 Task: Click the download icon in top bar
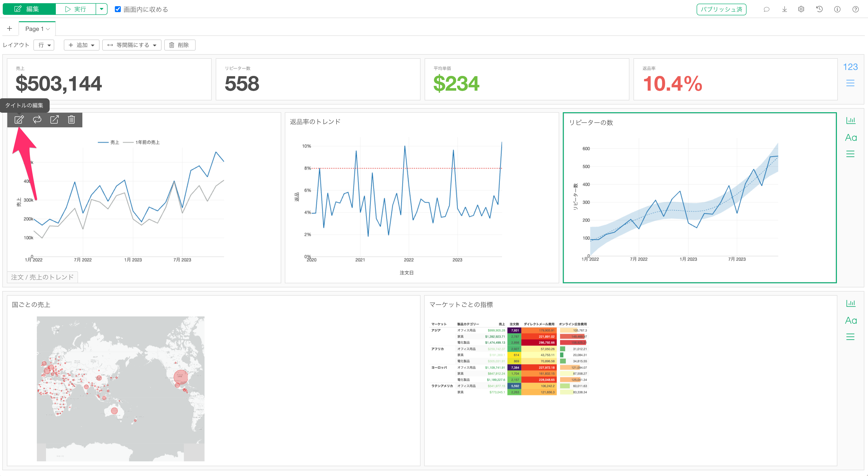(784, 9)
